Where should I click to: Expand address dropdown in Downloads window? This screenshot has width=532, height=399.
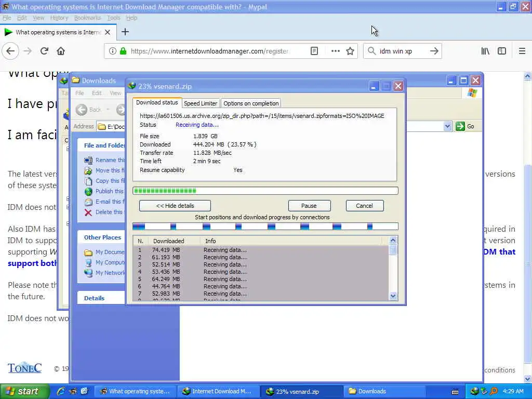point(447,126)
